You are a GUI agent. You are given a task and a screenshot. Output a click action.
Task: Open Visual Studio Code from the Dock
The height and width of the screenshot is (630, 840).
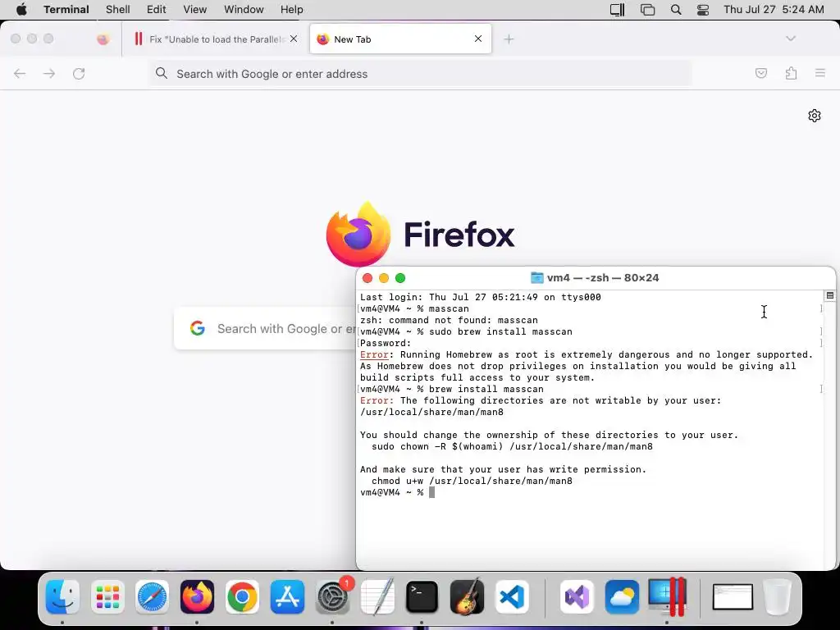tap(512, 597)
